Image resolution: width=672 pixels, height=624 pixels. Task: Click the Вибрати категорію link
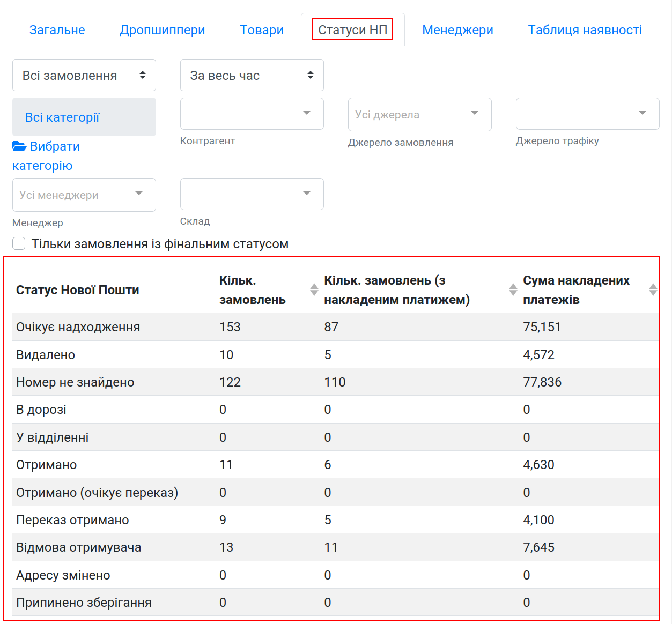(x=46, y=156)
